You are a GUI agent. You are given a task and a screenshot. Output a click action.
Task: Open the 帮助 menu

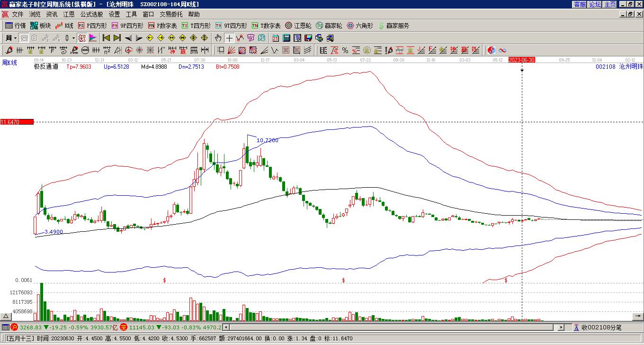[194, 15]
